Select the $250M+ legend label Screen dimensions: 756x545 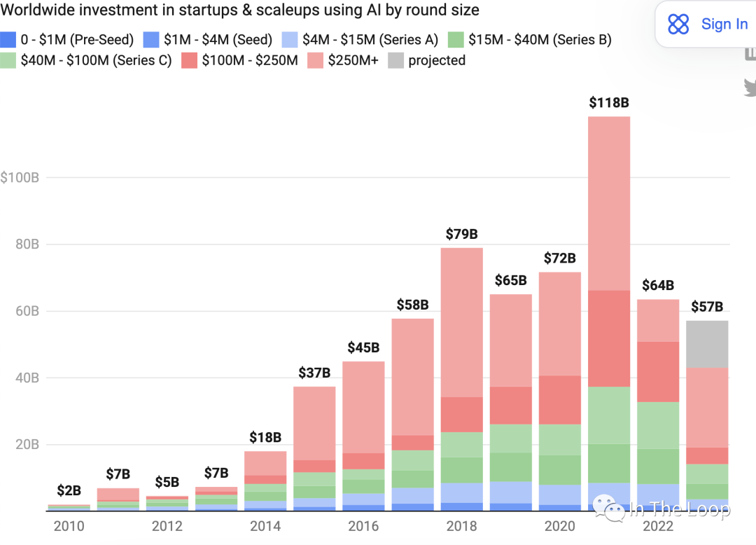pos(353,60)
